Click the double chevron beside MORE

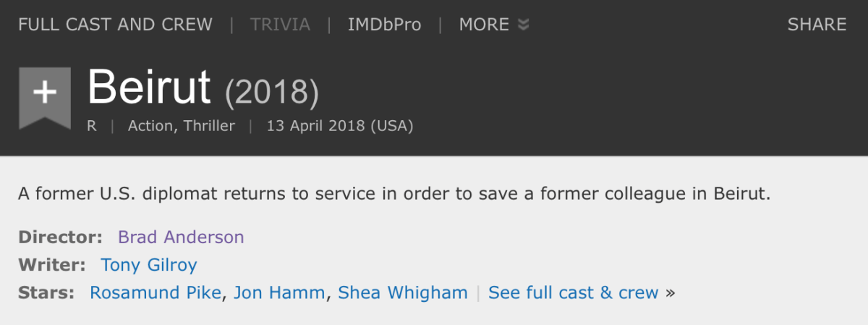[x=524, y=25]
